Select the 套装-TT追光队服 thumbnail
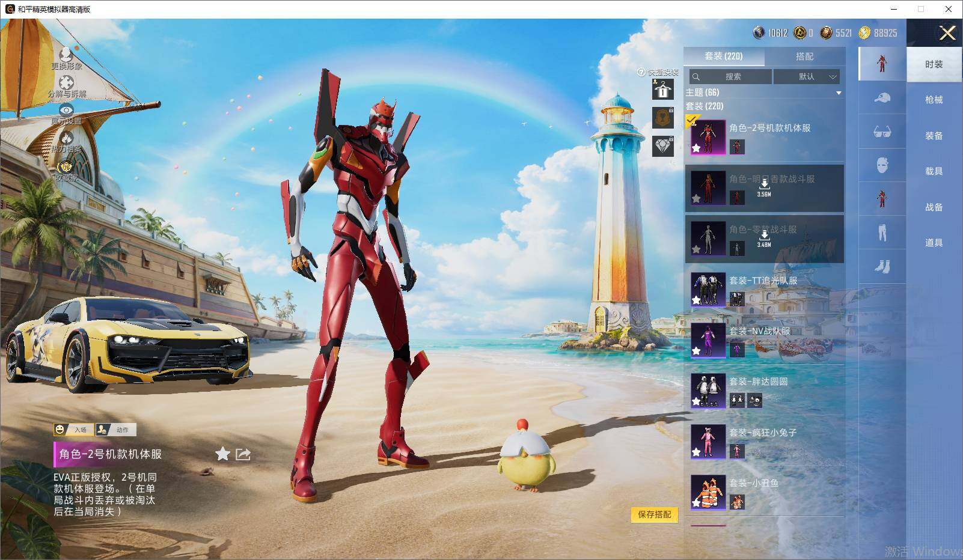 coord(708,289)
